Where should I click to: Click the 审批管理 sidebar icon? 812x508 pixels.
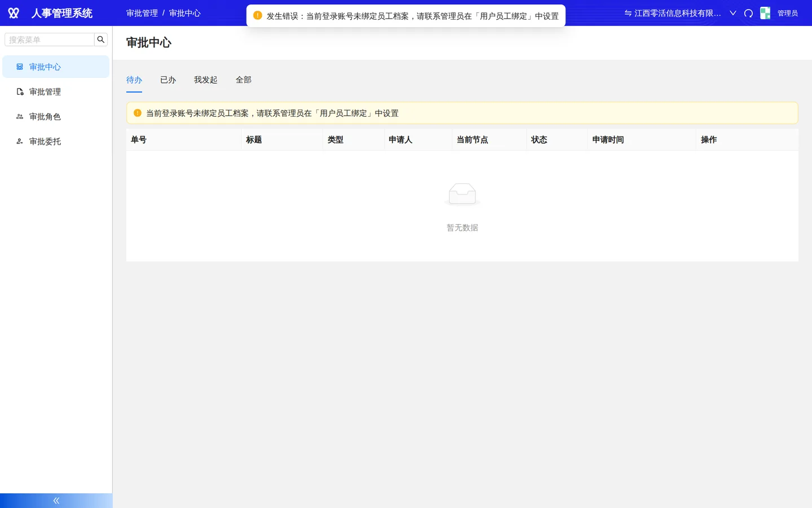coord(20,91)
